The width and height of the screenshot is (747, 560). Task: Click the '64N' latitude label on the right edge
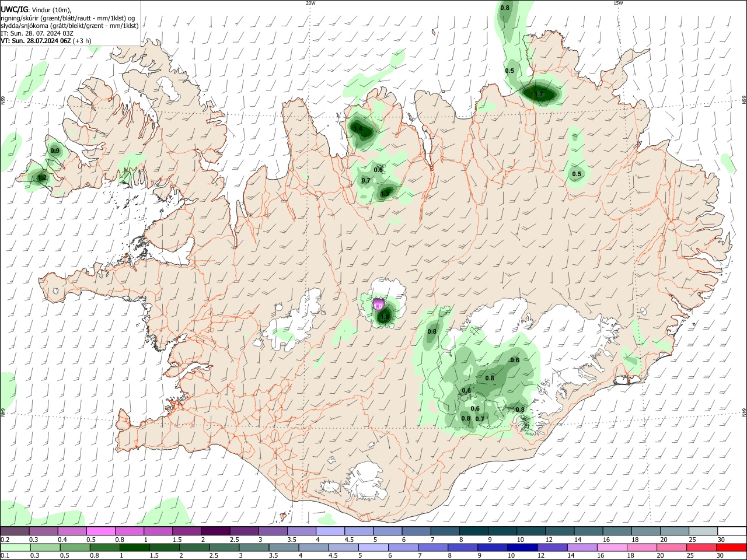pos(744,412)
